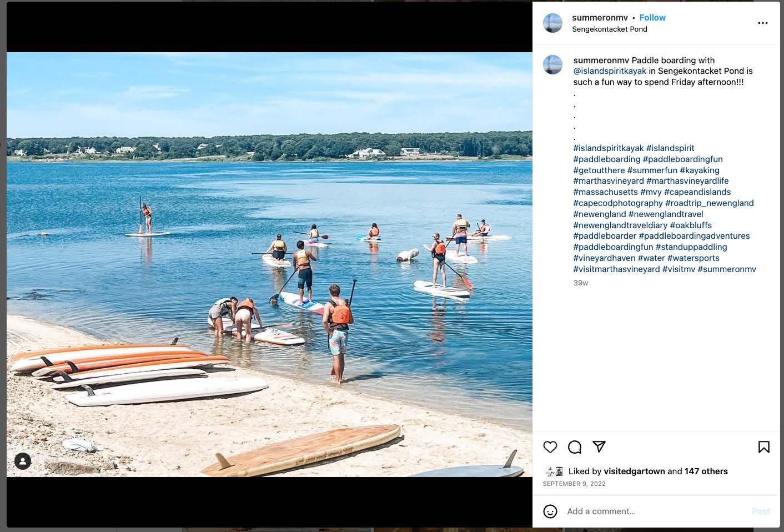Click the Post comment button

coord(761,511)
